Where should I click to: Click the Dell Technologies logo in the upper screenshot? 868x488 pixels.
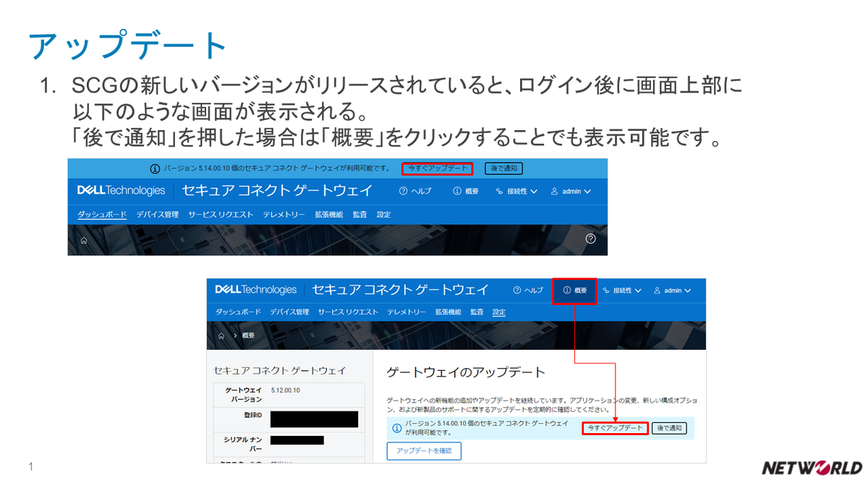(x=122, y=191)
